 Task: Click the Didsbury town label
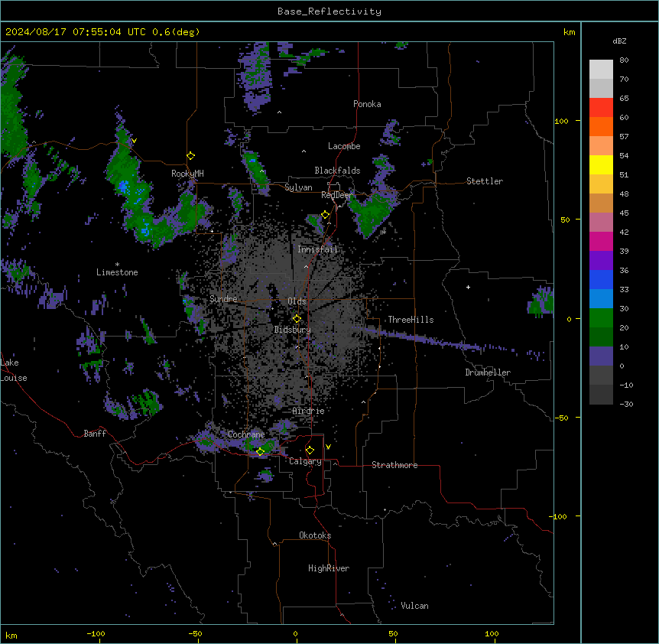click(293, 330)
